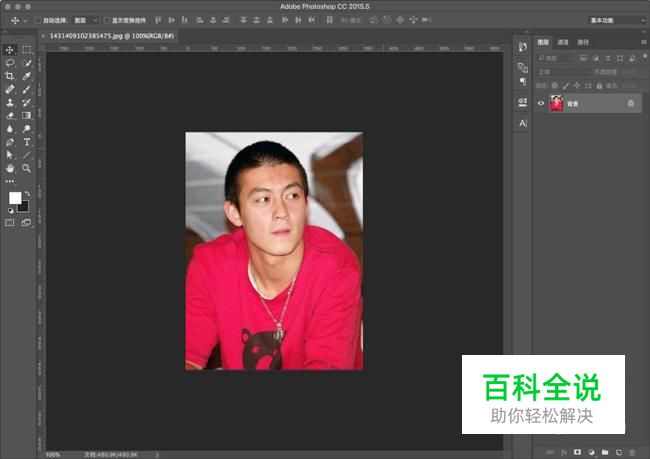
Task: Hide the 背景 layer with eye icon
Action: (541, 103)
